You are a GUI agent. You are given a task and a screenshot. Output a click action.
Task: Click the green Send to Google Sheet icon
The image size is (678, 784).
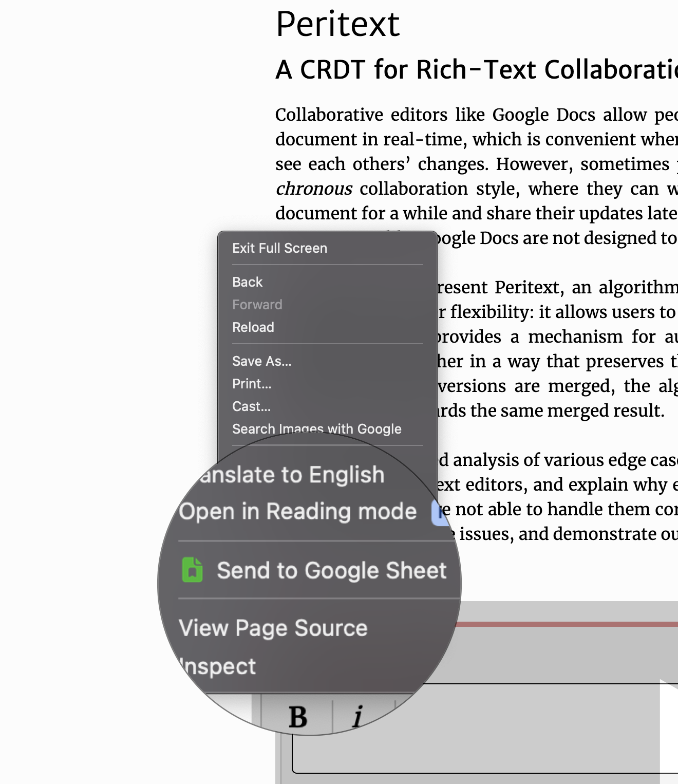click(x=191, y=570)
